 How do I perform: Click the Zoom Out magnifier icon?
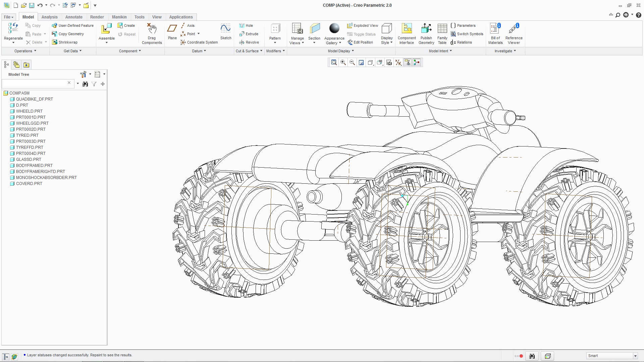(x=352, y=63)
